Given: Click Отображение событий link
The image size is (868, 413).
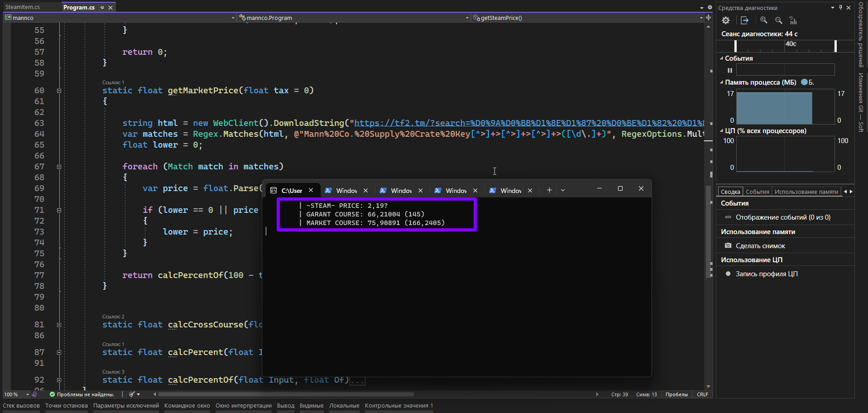Looking at the screenshot, I should coord(783,217).
